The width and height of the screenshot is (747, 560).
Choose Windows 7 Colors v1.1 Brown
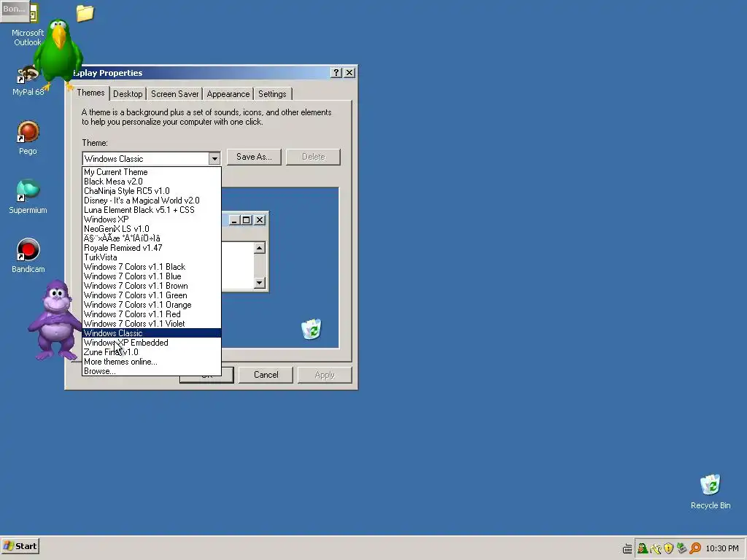pyautogui.click(x=152, y=286)
